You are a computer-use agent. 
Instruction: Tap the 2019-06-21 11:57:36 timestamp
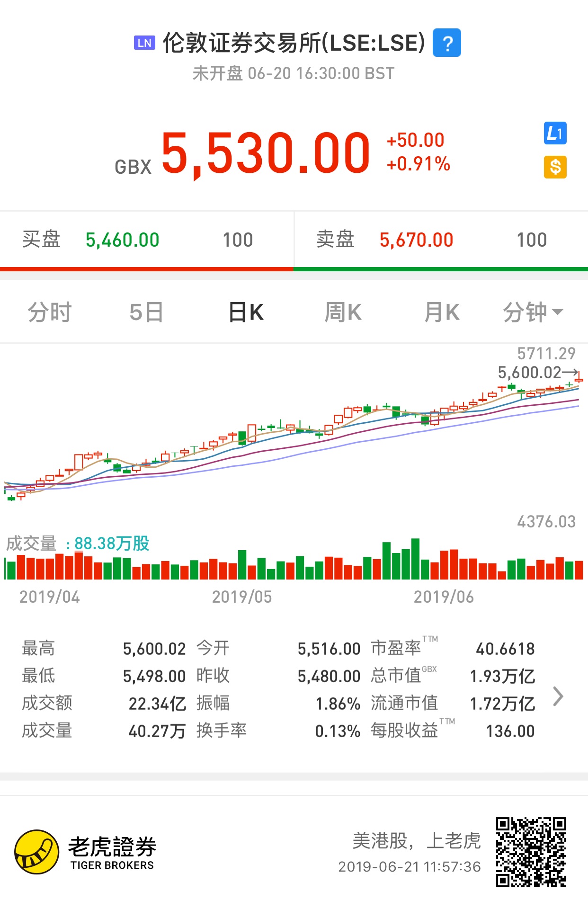[x=410, y=866]
